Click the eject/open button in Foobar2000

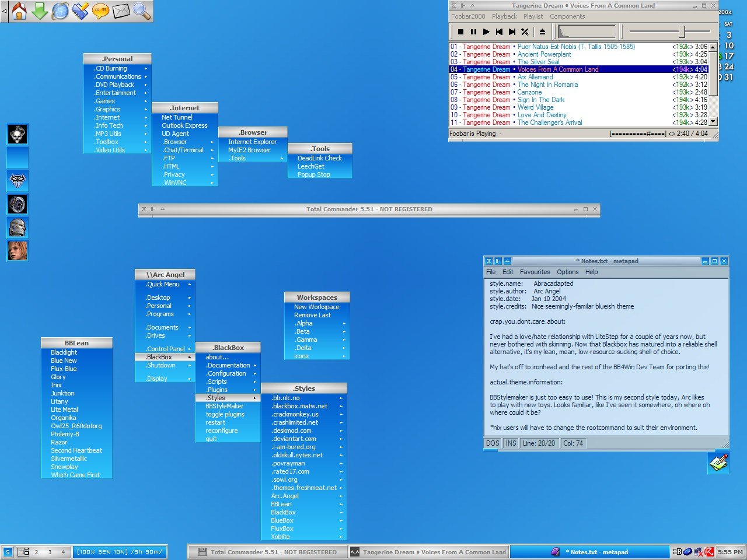pos(542,32)
